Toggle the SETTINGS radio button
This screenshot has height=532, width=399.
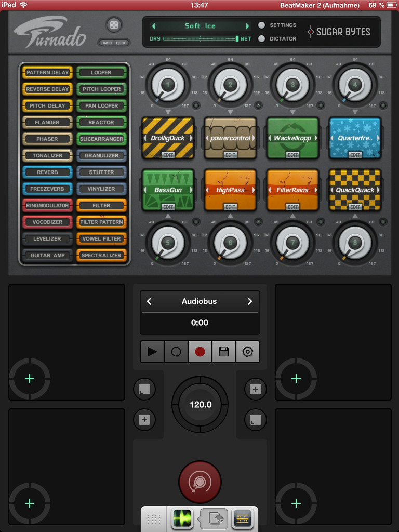click(261, 25)
